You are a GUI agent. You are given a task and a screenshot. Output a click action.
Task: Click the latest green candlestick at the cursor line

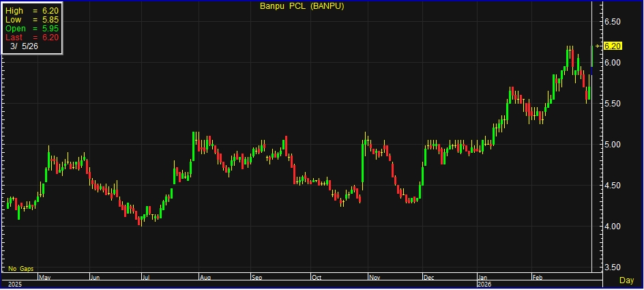coord(591,56)
